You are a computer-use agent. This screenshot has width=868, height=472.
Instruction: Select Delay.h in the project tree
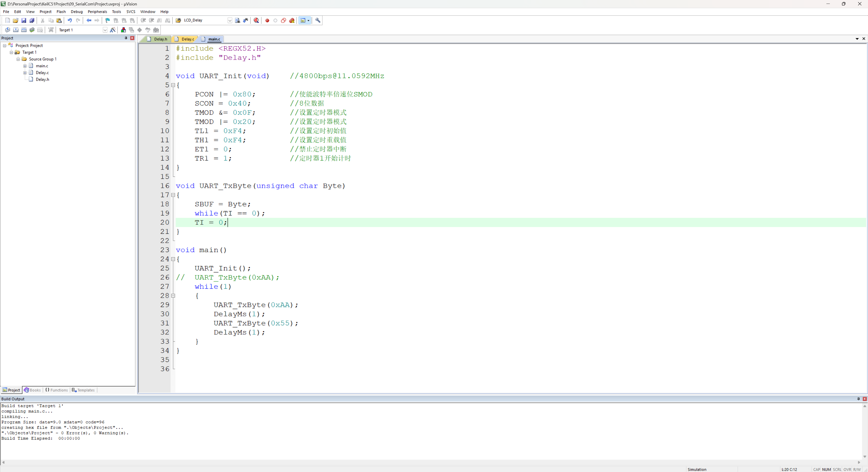pos(42,79)
